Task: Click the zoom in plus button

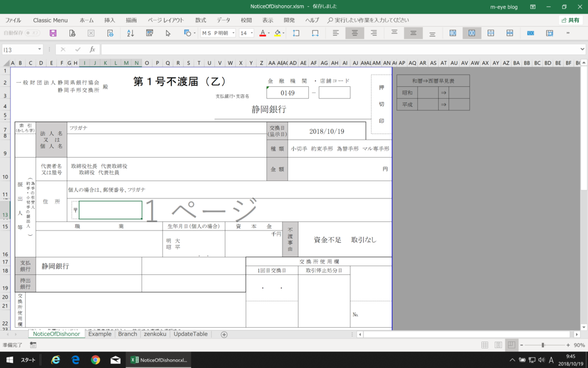Action: 568,345
